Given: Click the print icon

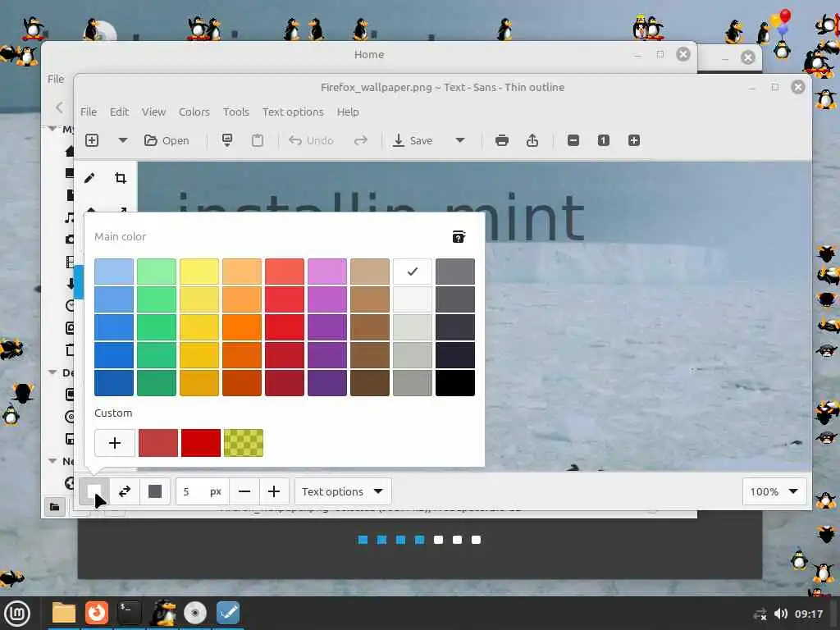Looking at the screenshot, I should [502, 140].
